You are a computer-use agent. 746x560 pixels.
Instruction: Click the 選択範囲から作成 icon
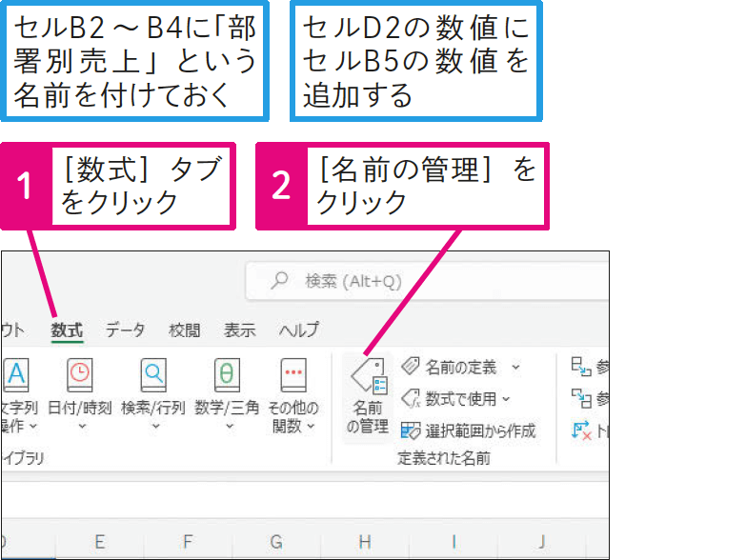click(x=411, y=430)
